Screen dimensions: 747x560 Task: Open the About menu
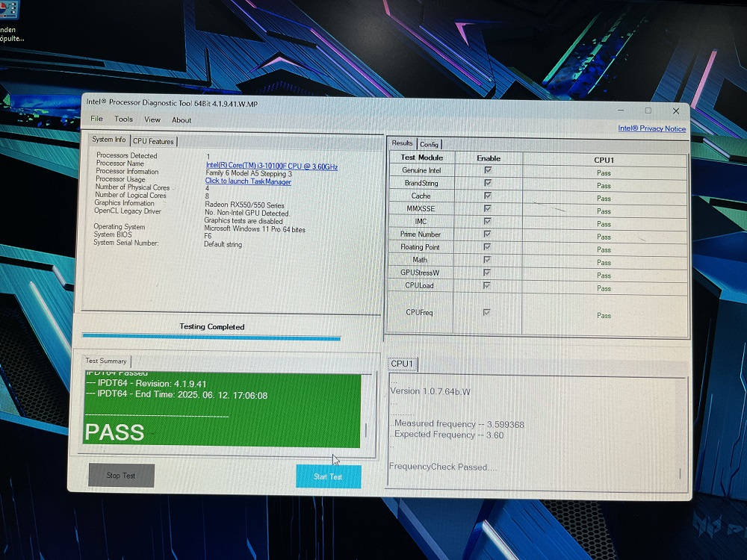pos(182,120)
